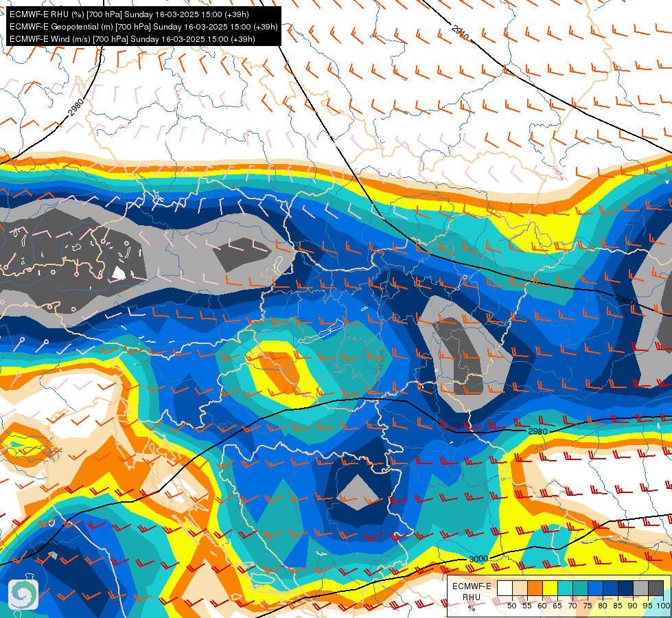Click the 3000 contour label

click(x=478, y=559)
